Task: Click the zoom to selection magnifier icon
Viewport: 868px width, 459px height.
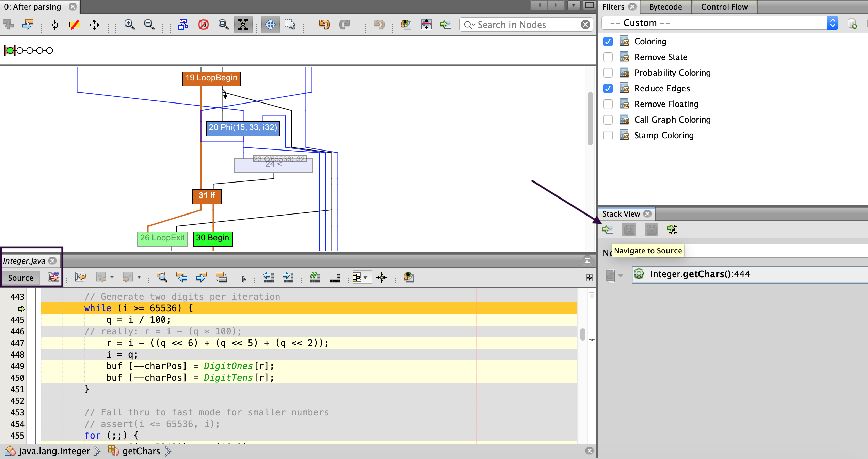Action: pyautogui.click(x=223, y=25)
